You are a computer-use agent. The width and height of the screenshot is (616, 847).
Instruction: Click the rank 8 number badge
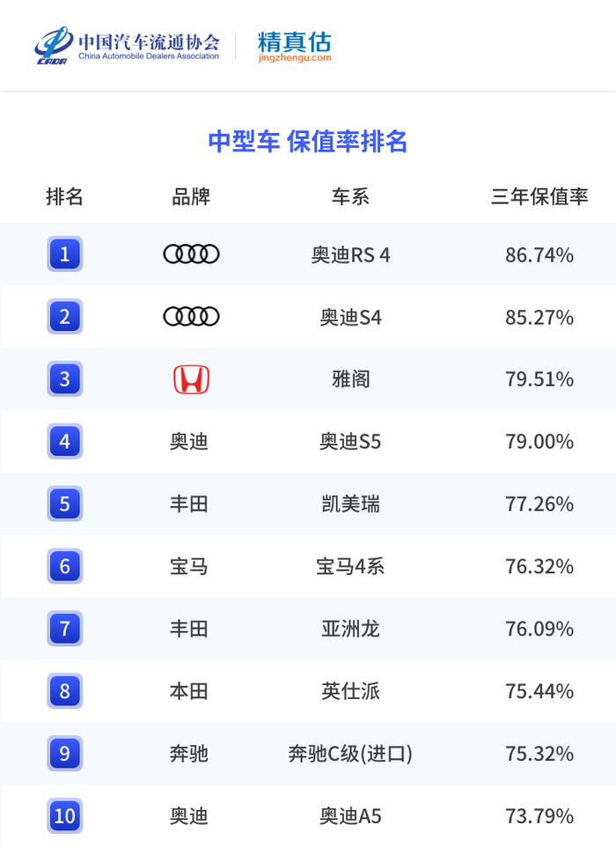pyautogui.click(x=64, y=691)
